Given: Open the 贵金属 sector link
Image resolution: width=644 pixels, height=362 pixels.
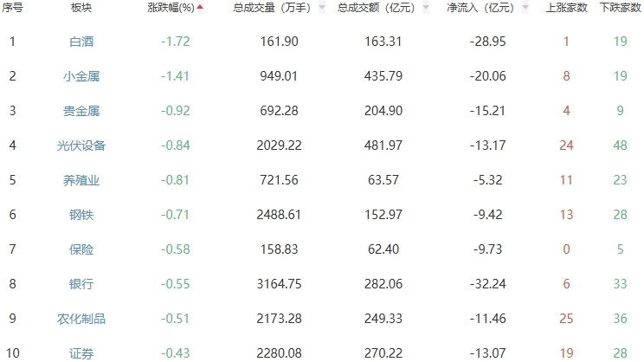Looking at the screenshot, I should click(x=82, y=111).
